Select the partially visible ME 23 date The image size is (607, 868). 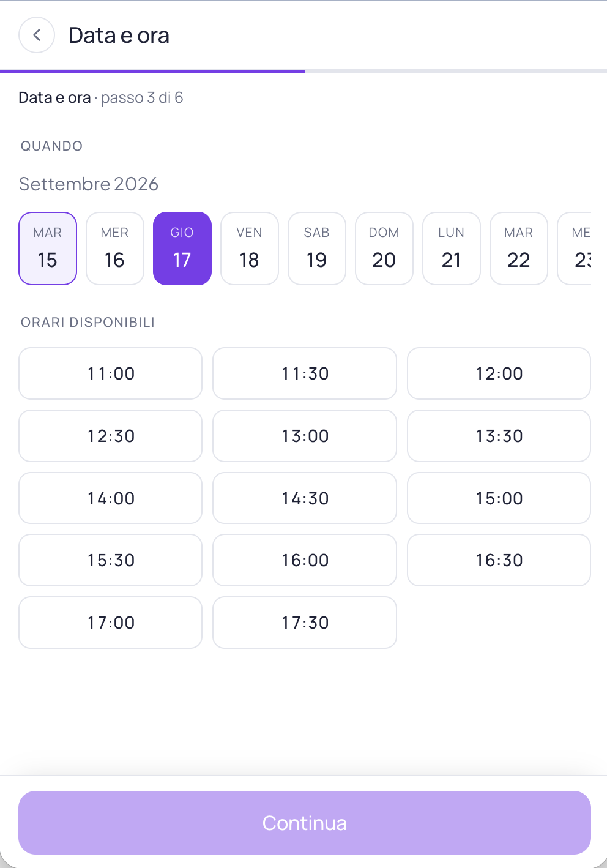pos(575,249)
